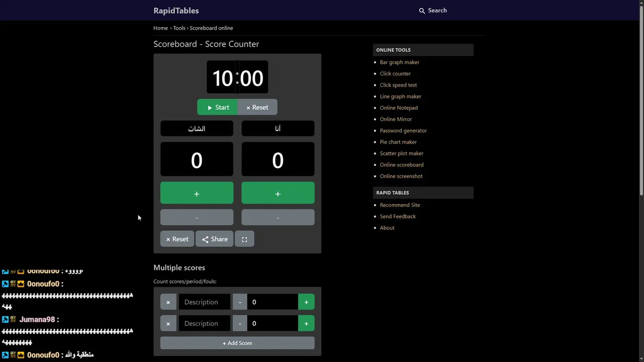Open Send Feedback link

(x=398, y=216)
